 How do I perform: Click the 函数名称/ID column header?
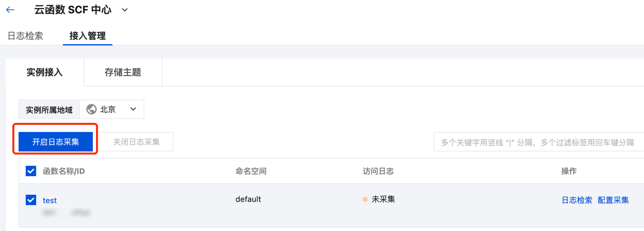[x=64, y=171]
